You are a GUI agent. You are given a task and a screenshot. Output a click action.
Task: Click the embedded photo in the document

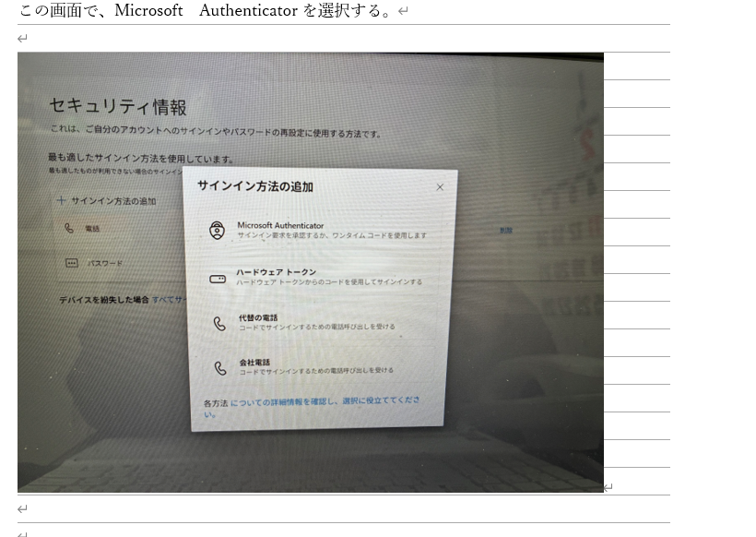[311, 272]
